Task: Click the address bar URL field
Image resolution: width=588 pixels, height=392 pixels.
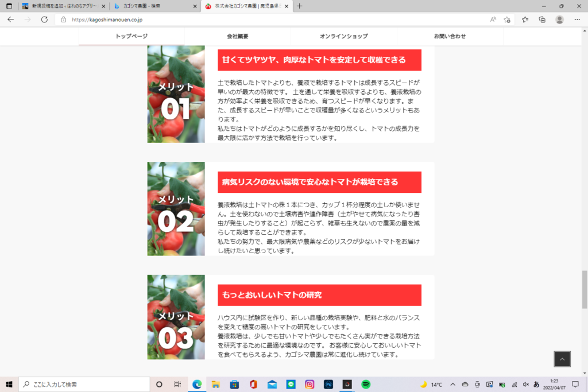Action: coord(274,20)
